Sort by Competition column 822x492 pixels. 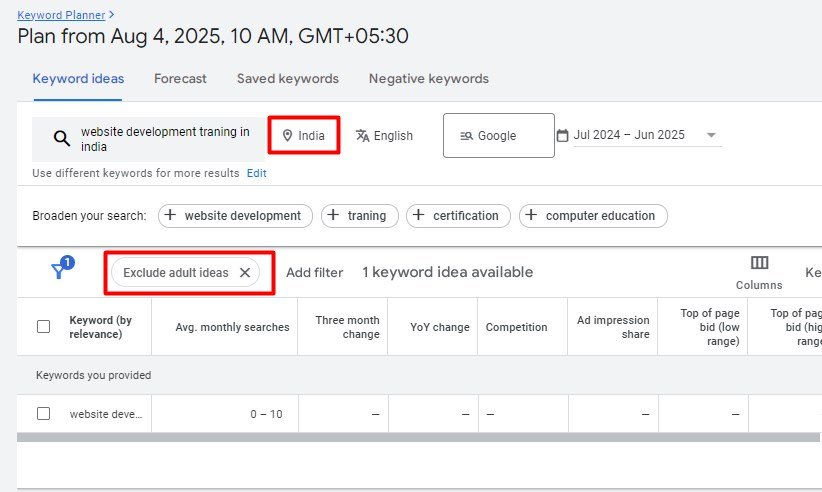[516, 327]
